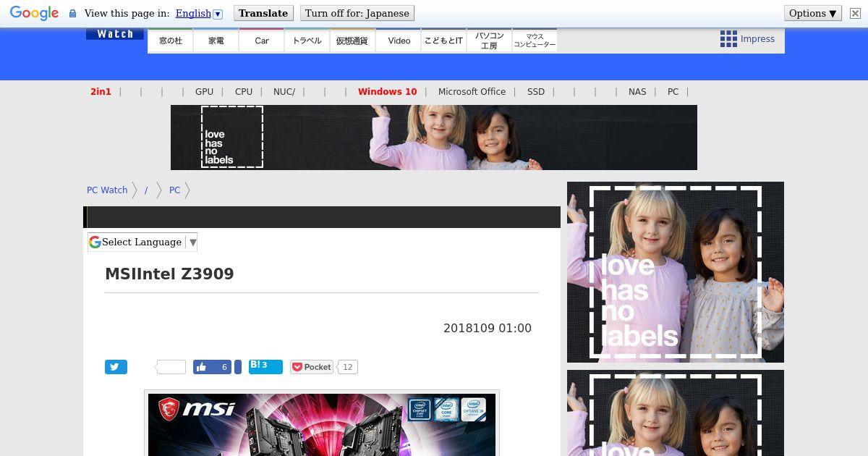Close the translate bar
The image size is (868, 456).
855,13
